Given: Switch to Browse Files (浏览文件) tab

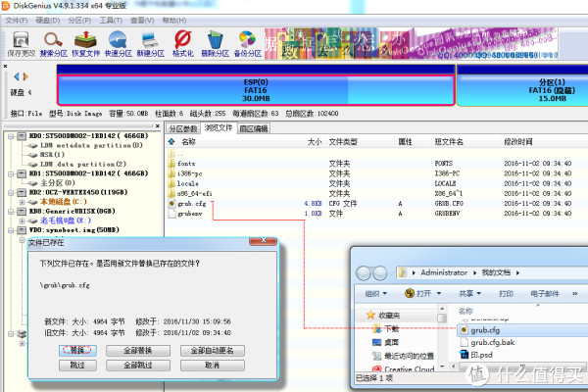Looking at the screenshot, I should tap(219, 128).
